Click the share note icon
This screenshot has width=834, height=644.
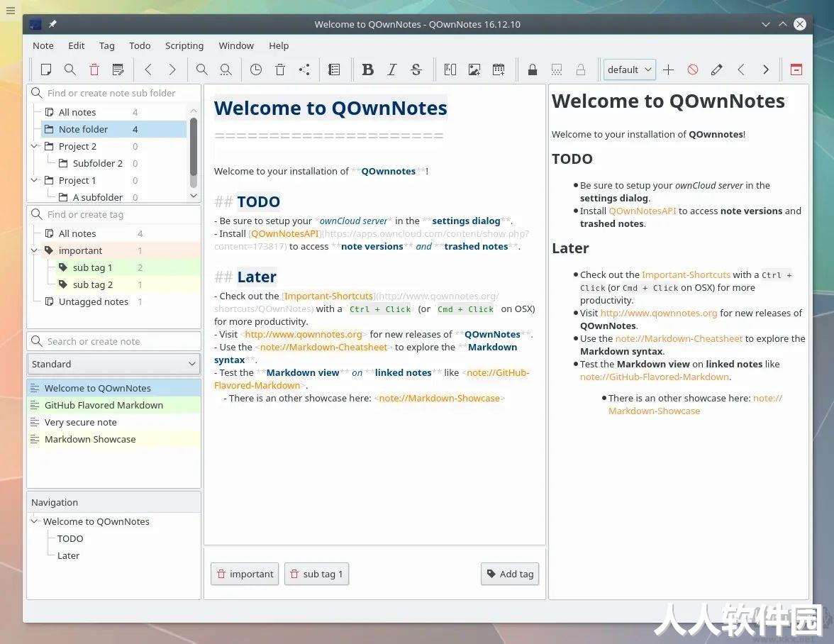[304, 70]
